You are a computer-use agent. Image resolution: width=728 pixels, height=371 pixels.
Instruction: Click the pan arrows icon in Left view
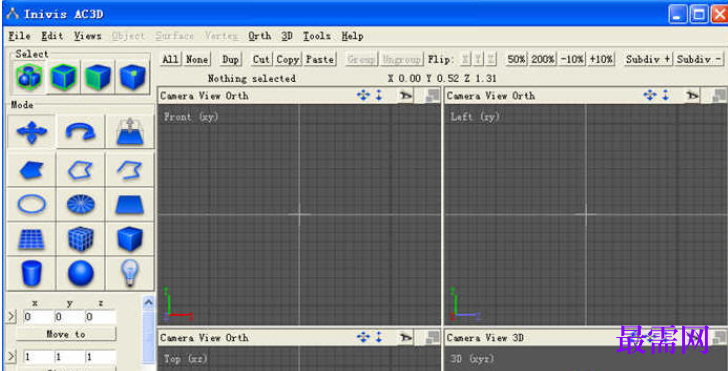[650, 96]
